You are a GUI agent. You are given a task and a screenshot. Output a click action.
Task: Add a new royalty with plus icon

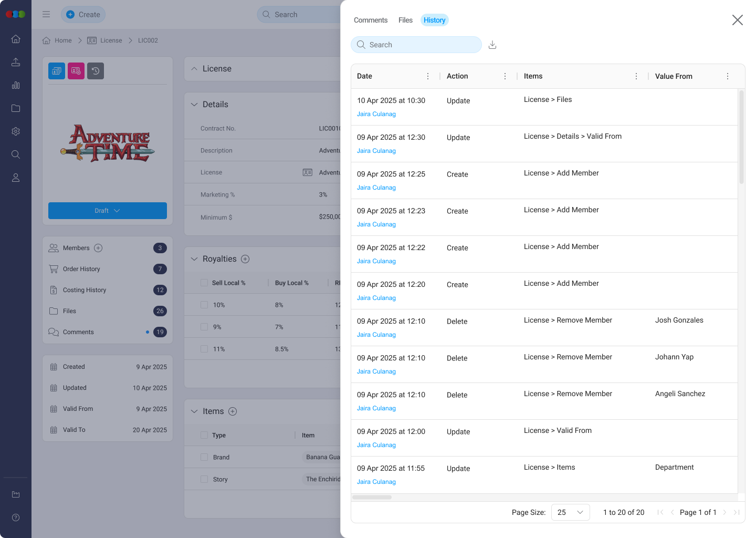click(x=245, y=259)
